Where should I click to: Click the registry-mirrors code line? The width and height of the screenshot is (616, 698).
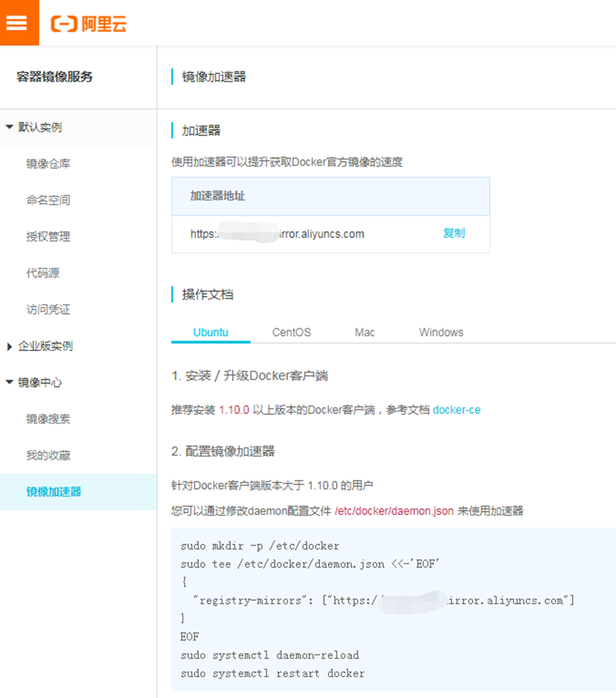pyautogui.click(x=384, y=601)
